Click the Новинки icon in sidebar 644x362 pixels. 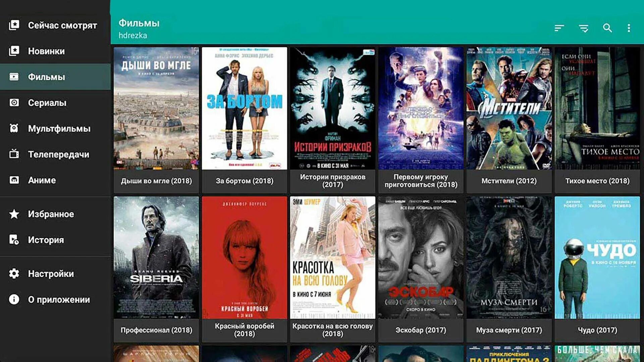pyautogui.click(x=14, y=51)
